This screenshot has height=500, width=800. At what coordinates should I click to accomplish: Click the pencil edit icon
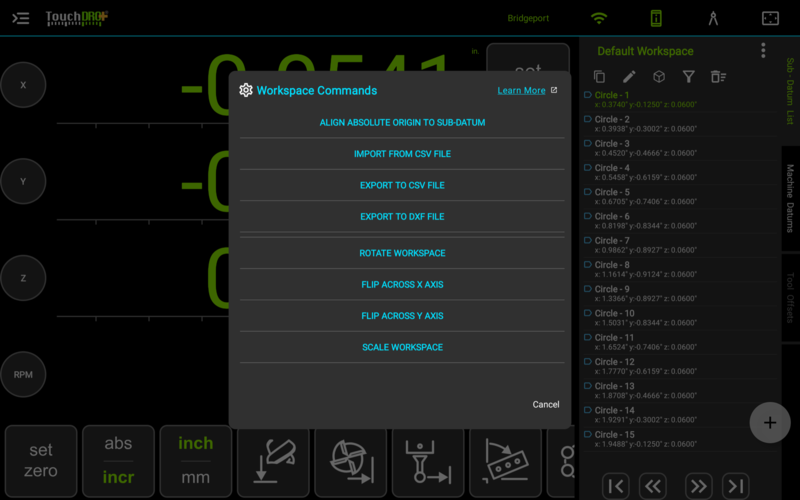point(629,77)
